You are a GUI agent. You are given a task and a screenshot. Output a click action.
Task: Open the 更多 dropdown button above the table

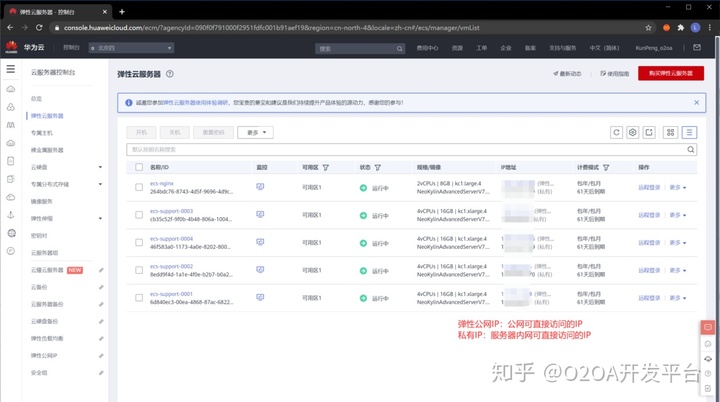[255, 132]
